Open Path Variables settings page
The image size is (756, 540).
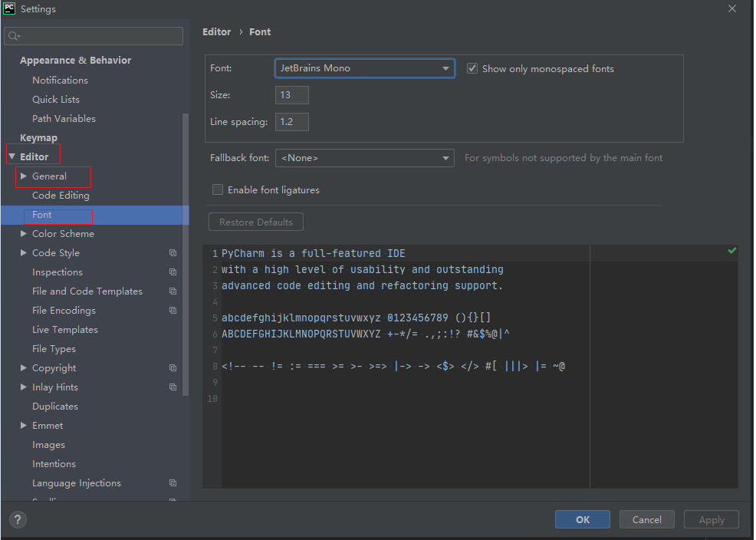click(64, 119)
